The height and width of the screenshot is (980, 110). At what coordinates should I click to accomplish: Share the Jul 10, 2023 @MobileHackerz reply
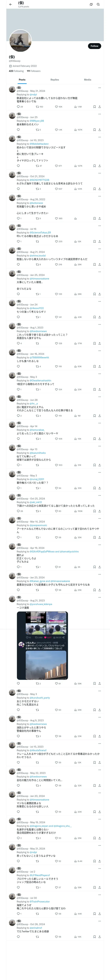pyautogui.click(x=99, y=166)
